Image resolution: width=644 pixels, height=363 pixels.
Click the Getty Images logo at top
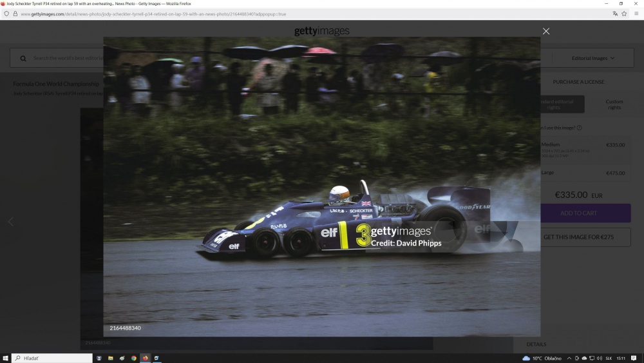tap(321, 31)
